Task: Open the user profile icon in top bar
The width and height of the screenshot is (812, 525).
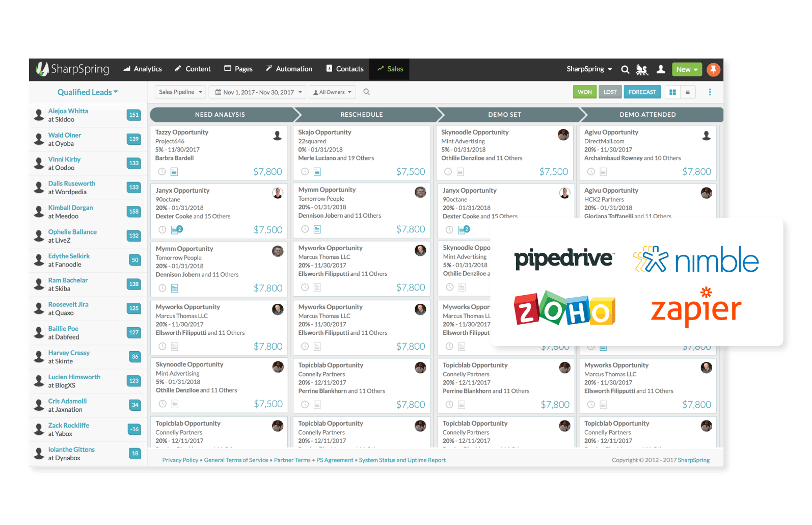Action: [661, 69]
